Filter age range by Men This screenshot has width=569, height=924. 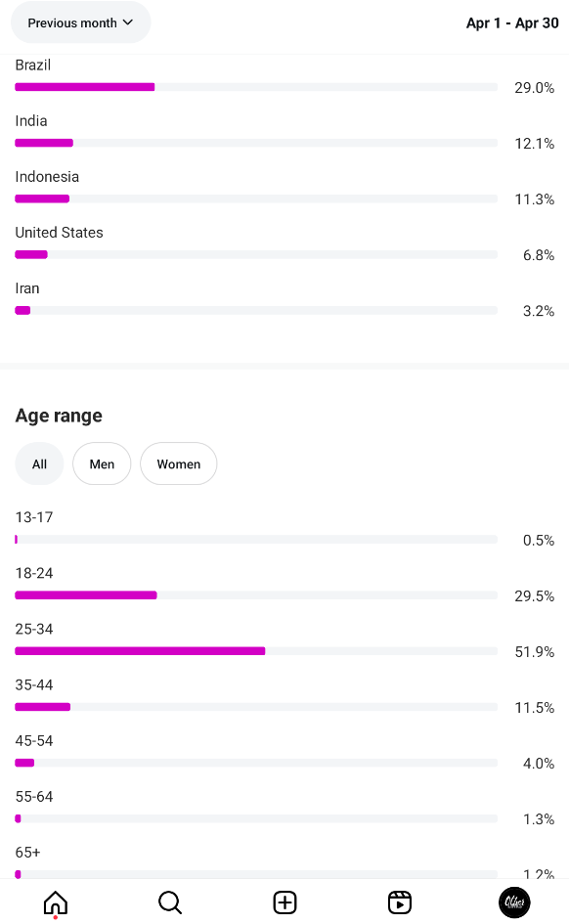[102, 463]
